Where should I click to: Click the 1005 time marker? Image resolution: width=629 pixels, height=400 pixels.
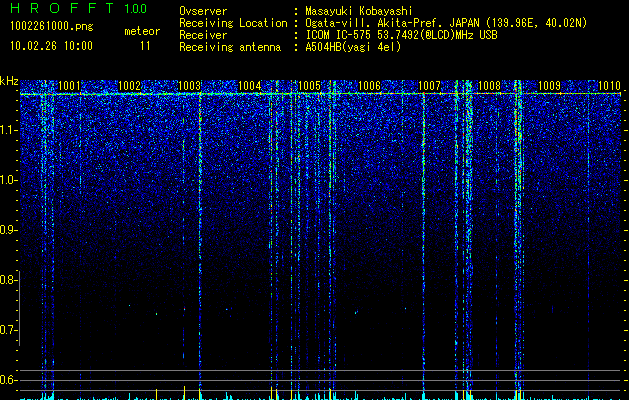[309, 86]
